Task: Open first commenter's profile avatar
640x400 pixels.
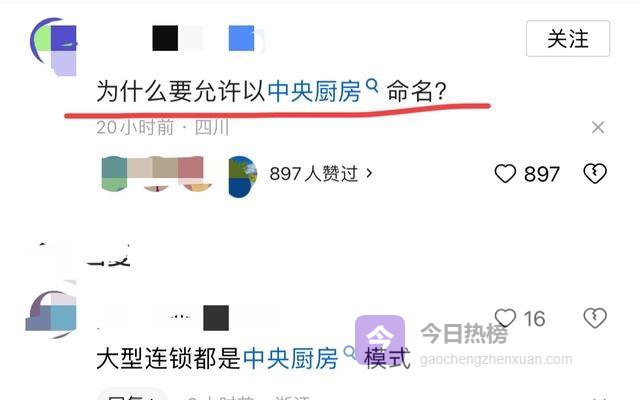Action: [x=54, y=46]
